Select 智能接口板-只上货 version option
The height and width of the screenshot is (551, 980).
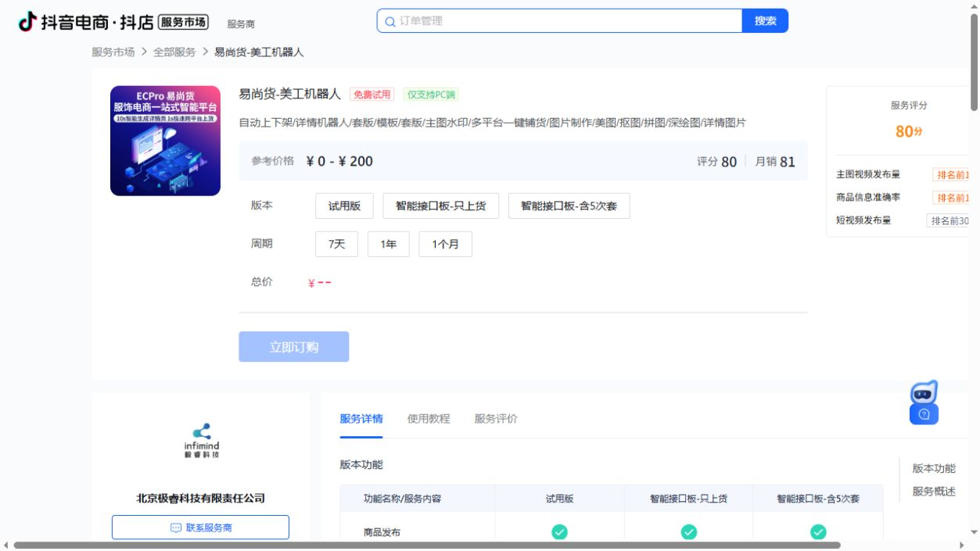(440, 206)
